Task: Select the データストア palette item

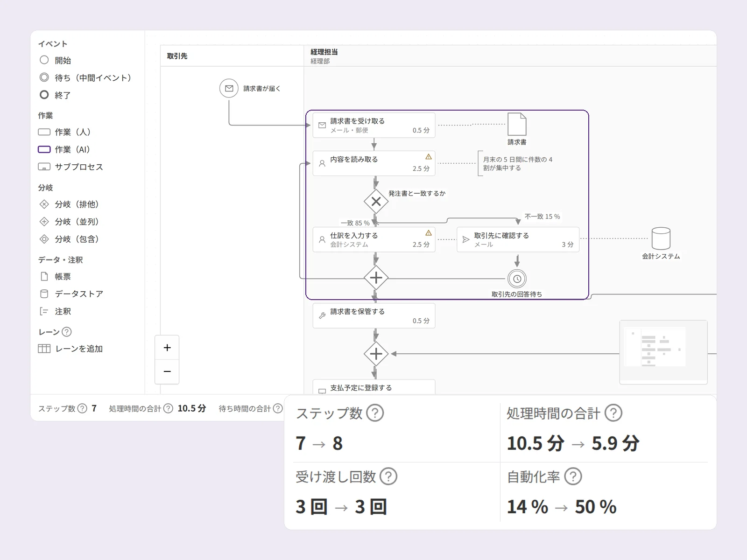Action: coord(71,294)
